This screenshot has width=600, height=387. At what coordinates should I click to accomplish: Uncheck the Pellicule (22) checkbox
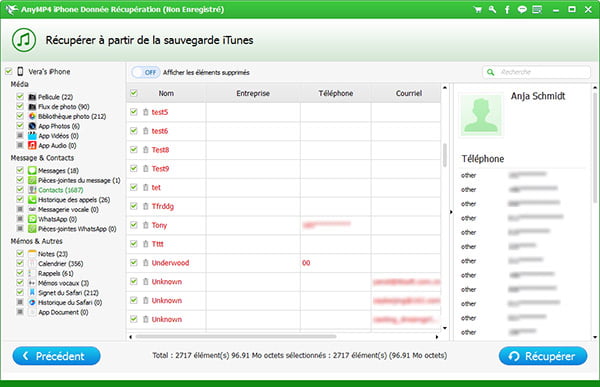20,96
